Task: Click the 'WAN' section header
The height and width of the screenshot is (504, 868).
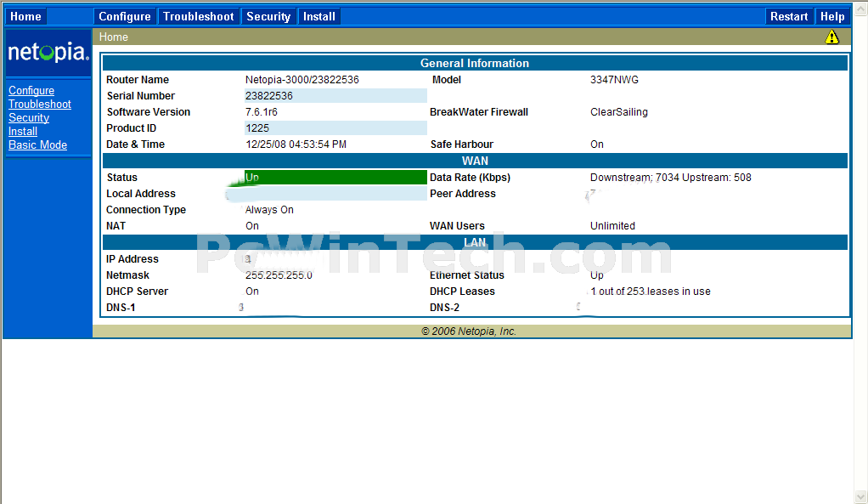Action: [475, 161]
